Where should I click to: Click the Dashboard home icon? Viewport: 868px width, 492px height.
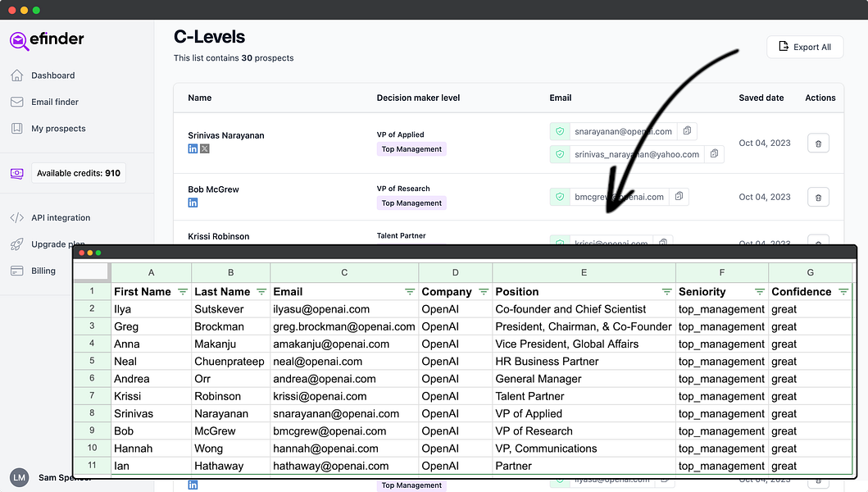(17, 75)
